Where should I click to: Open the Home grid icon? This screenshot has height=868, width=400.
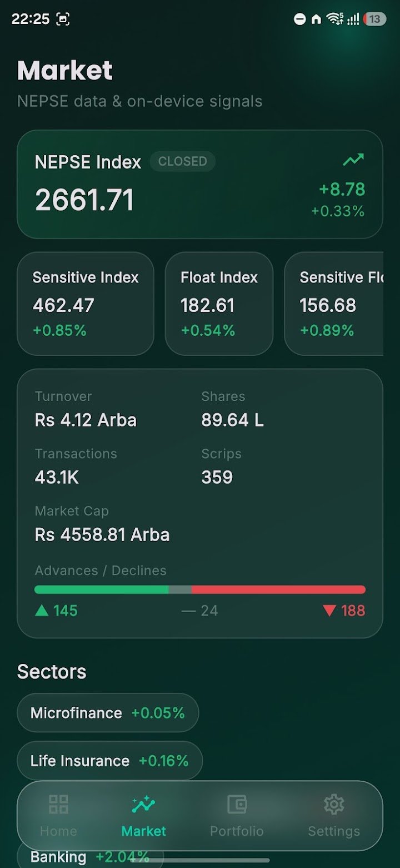pyautogui.click(x=58, y=804)
